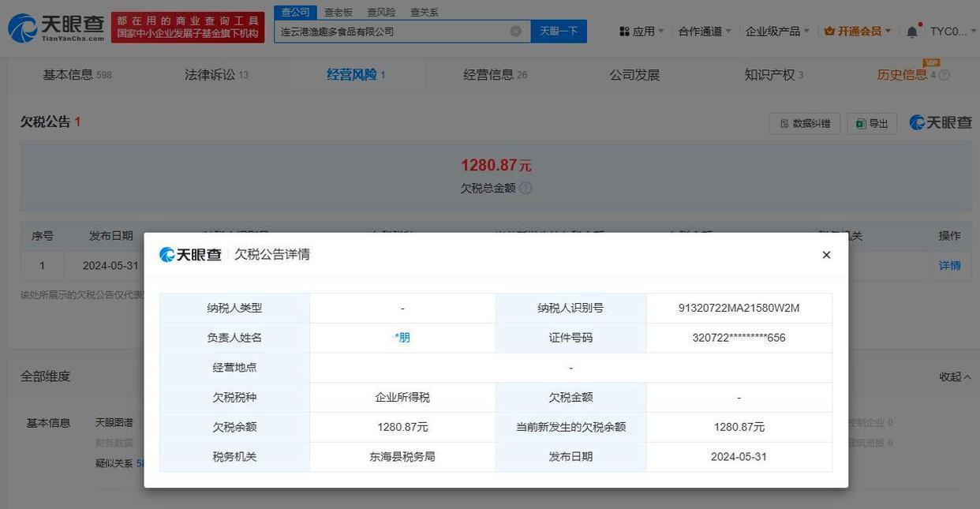Open the notification bell
Viewport: 980px width, 509px height.
tap(912, 32)
